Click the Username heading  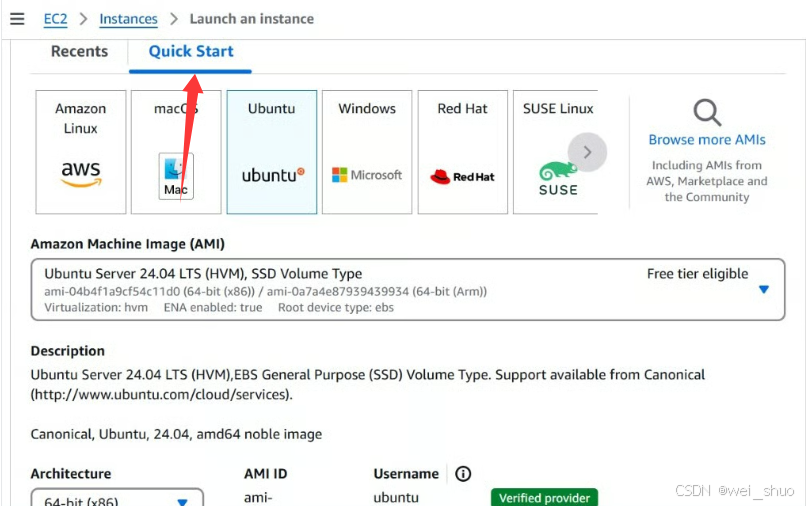406,474
